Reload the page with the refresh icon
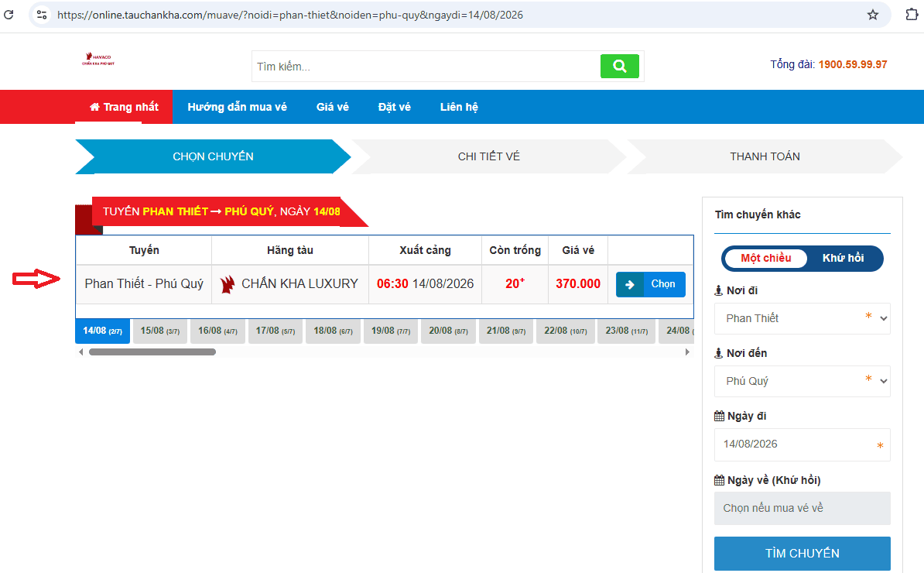924x573 pixels. click(x=9, y=14)
